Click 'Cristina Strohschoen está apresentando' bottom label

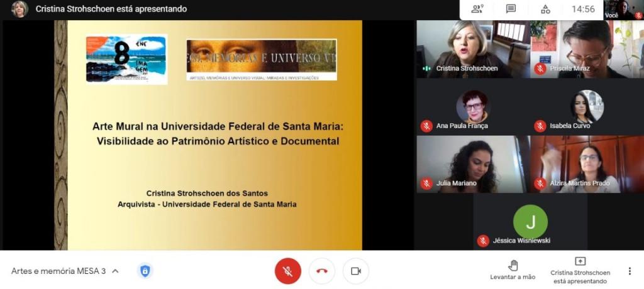coord(580,277)
